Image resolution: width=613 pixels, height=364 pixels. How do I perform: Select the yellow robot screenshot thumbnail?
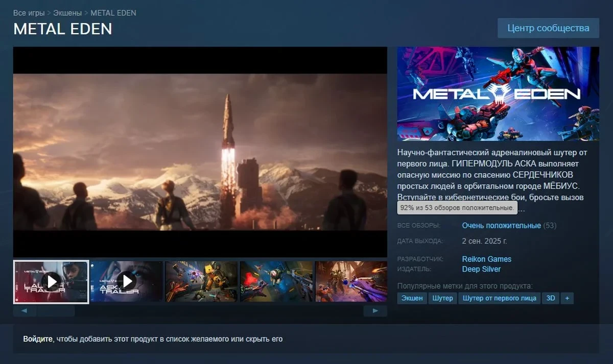click(x=201, y=281)
